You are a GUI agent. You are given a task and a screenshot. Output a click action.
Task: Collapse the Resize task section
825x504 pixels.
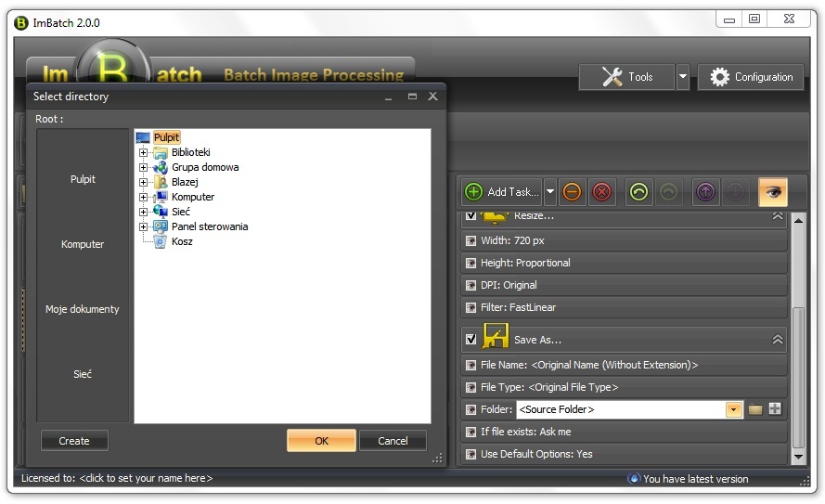[x=778, y=215]
